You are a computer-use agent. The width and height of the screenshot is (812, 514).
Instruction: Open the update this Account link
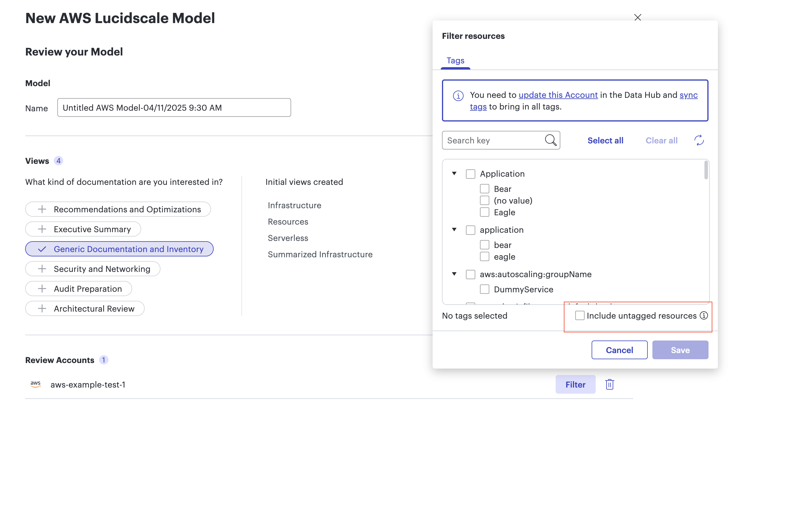click(x=558, y=95)
